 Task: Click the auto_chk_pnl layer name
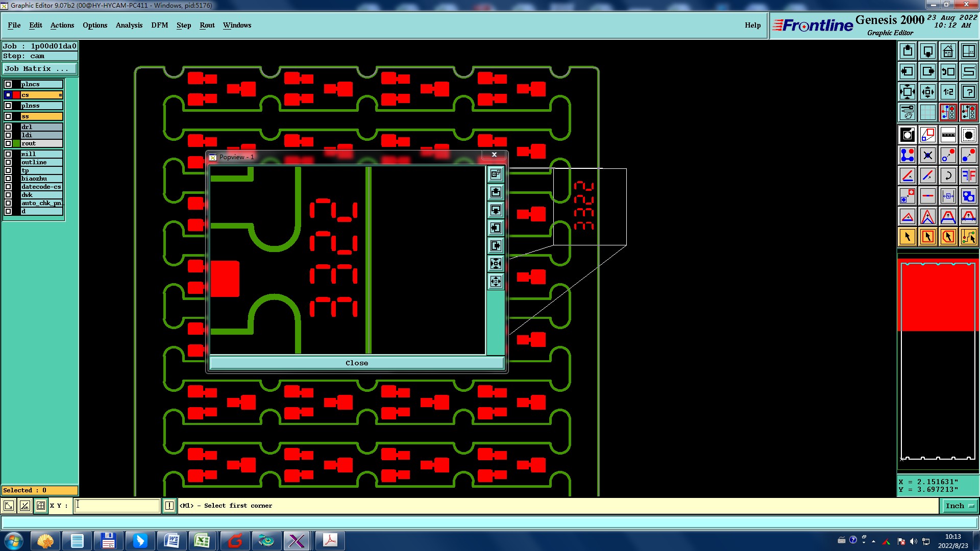tap(42, 203)
